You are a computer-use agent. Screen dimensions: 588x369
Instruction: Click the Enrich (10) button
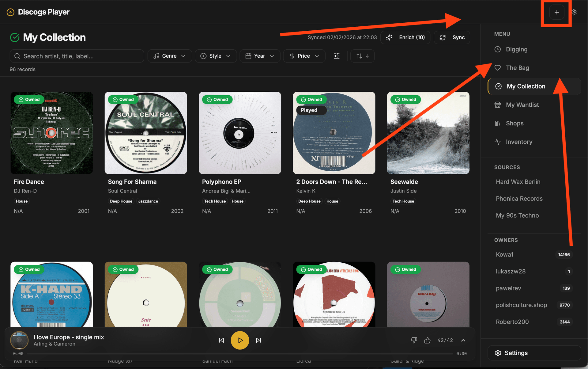tap(405, 37)
